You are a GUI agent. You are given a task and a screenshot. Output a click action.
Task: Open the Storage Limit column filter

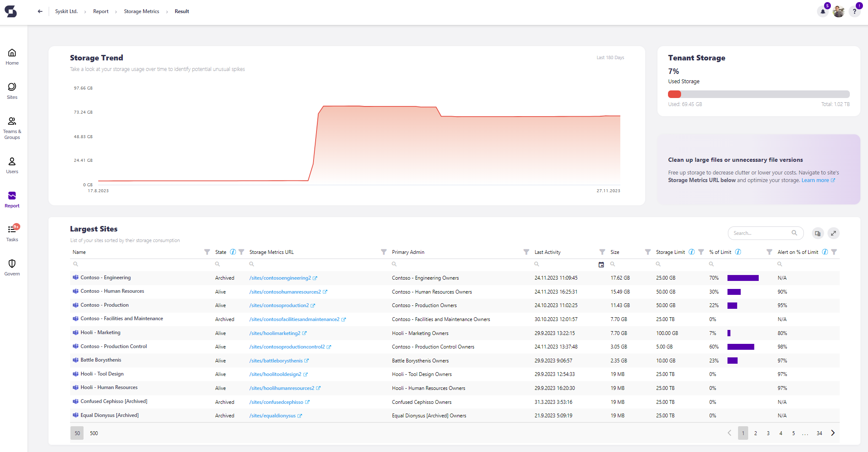coord(701,252)
